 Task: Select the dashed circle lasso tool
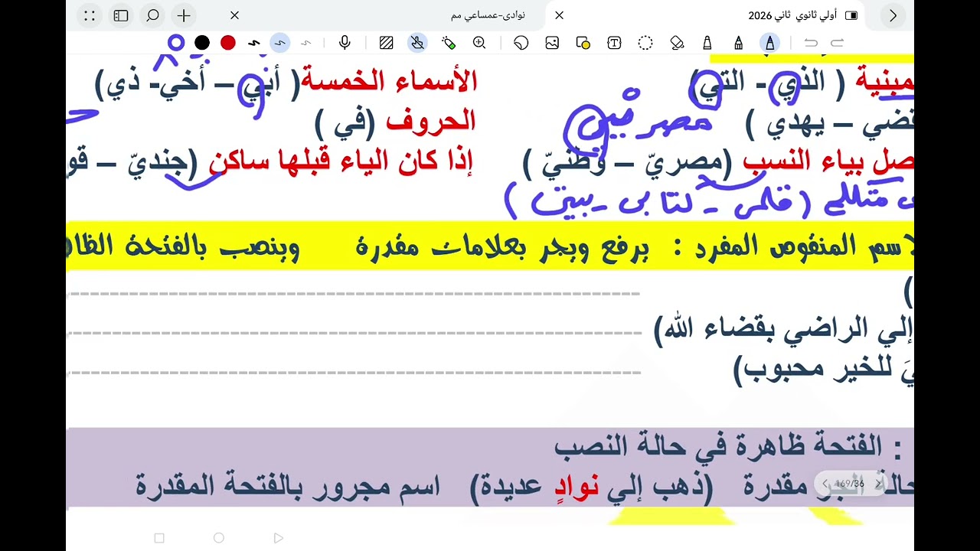(645, 43)
